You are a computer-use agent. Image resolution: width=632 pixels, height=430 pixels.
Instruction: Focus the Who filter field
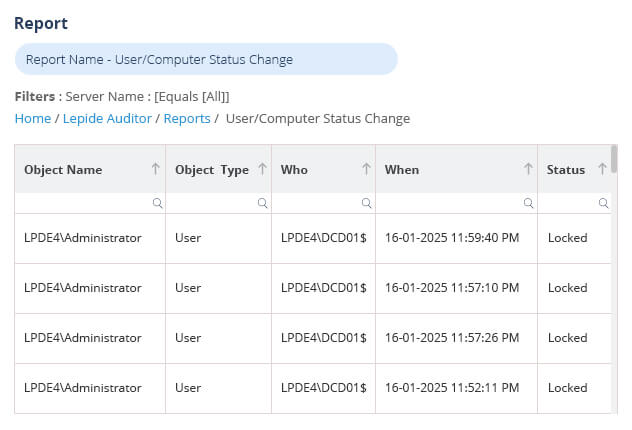pos(324,203)
